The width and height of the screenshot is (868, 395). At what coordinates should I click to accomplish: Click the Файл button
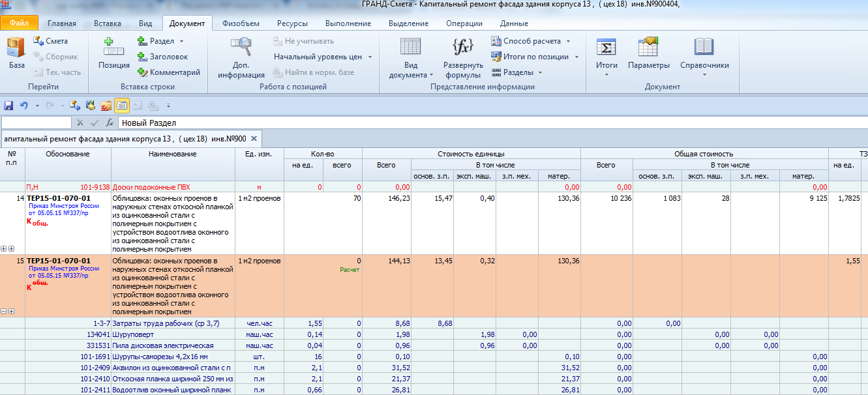tap(20, 23)
